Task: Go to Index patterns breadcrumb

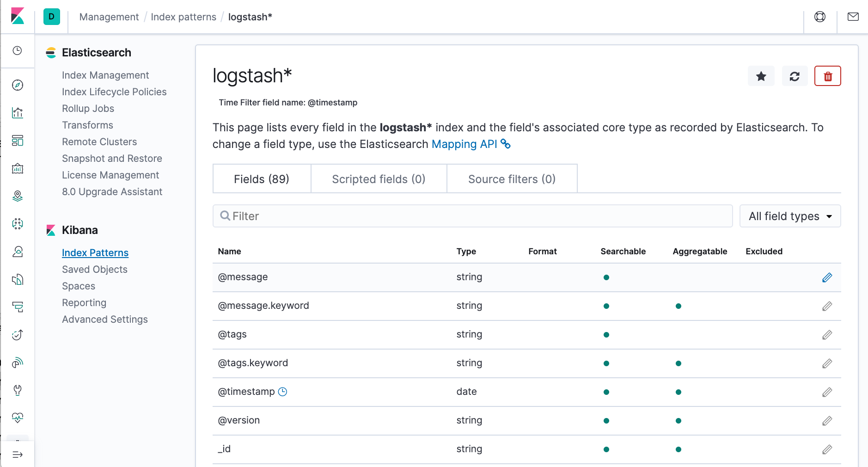Action: [183, 17]
